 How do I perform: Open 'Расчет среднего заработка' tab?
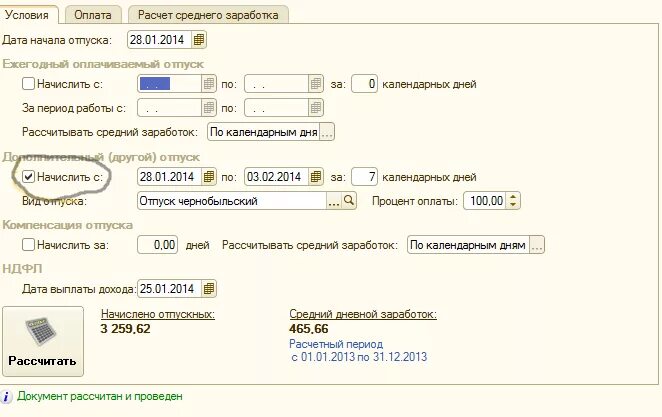tap(208, 15)
